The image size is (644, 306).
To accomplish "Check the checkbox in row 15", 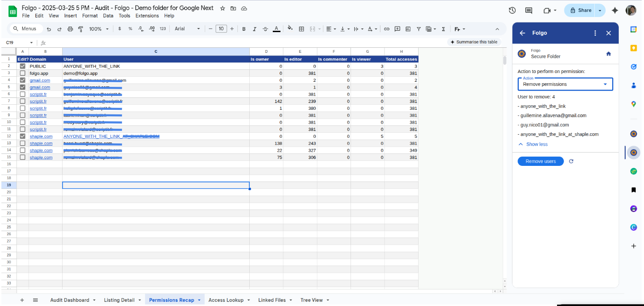I will click(23, 157).
